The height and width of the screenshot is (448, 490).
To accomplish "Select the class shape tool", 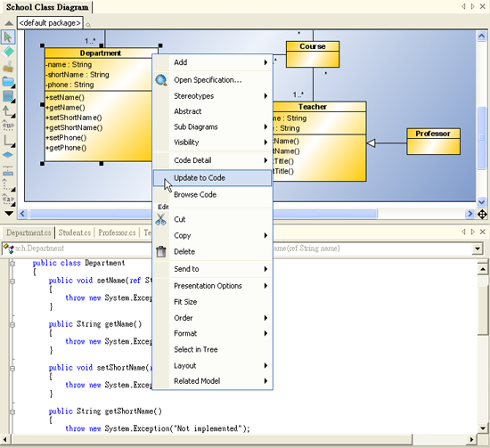I will 8,96.
